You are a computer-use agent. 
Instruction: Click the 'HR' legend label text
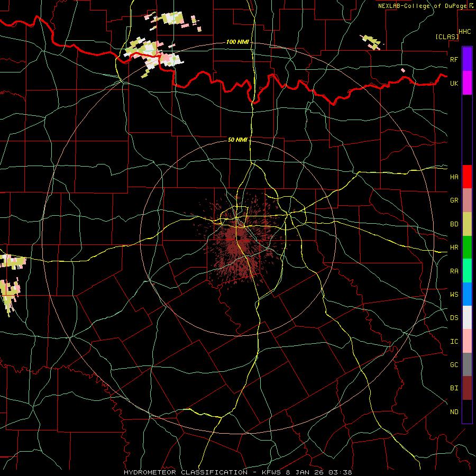click(454, 248)
